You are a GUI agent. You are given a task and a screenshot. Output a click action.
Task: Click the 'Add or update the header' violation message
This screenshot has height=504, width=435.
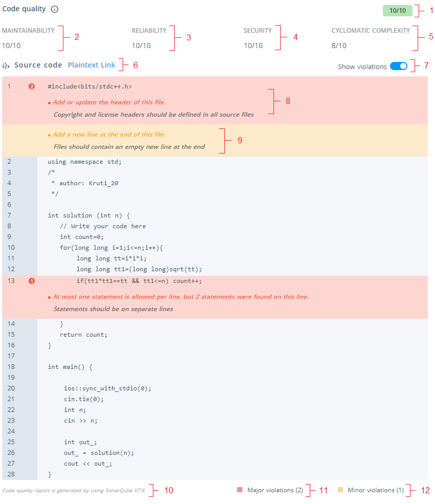pos(109,102)
